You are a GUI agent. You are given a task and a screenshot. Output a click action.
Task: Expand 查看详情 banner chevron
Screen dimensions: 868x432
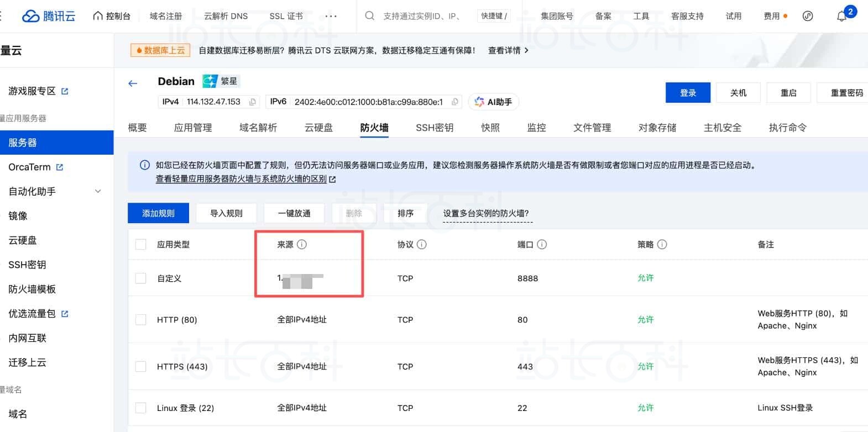point(526,50)
